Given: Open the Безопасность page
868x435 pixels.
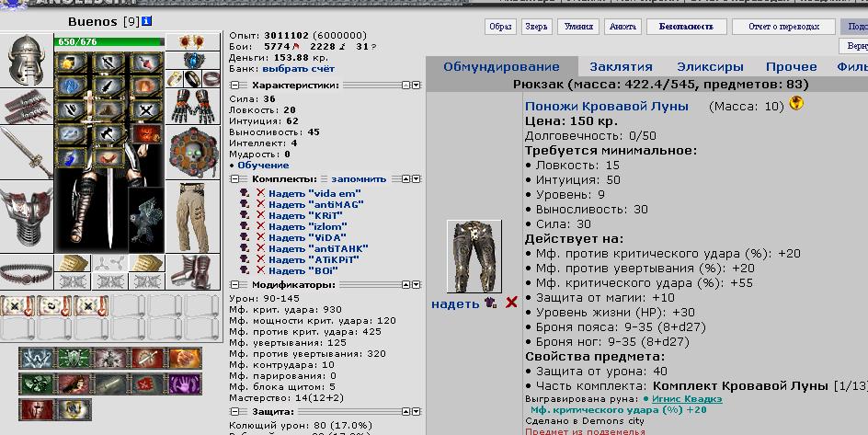Looking at the screenshot, I should coord(687,27).
